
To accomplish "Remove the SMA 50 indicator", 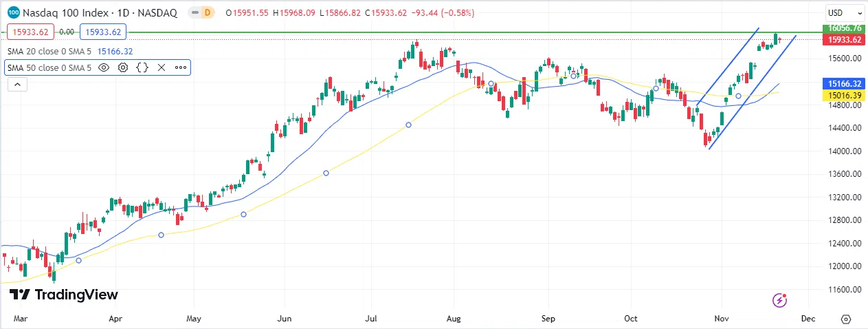I will pos(162,67).
